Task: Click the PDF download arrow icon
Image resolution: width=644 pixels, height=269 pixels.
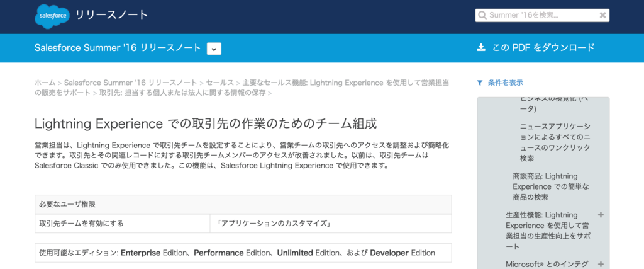Action: pyautogui.click(x=481, y=47)
